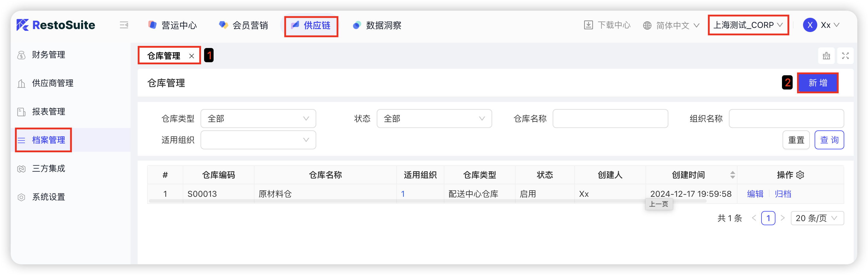Image resolution: width=868 pixels, height=275 pixels.
Task: Click the 新增 button
Action: click(x=818, y=83)
